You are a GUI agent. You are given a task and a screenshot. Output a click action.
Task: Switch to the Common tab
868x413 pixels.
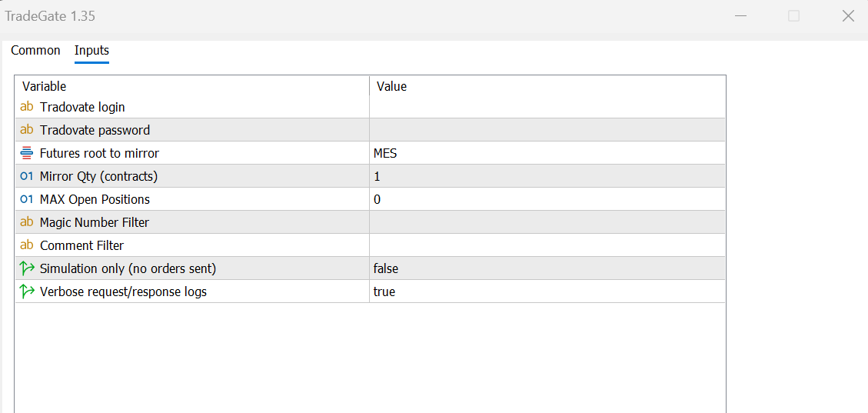[x=35, y=51]
